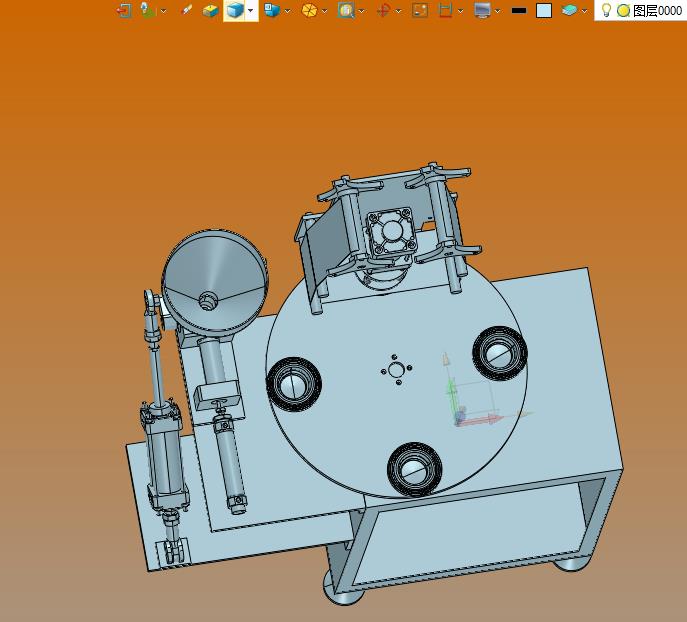Click the red rotate-axis icon
Screen dimensions: 687x622
(x=383, y=10)
